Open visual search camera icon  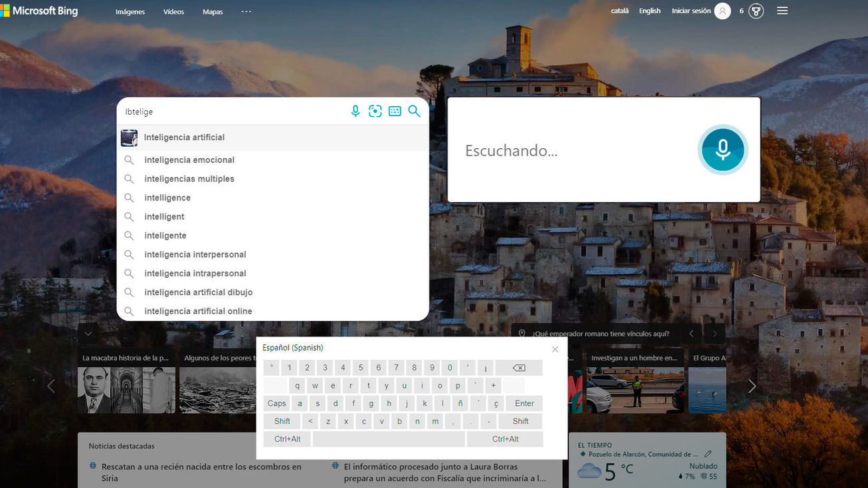tap(375, 111)
